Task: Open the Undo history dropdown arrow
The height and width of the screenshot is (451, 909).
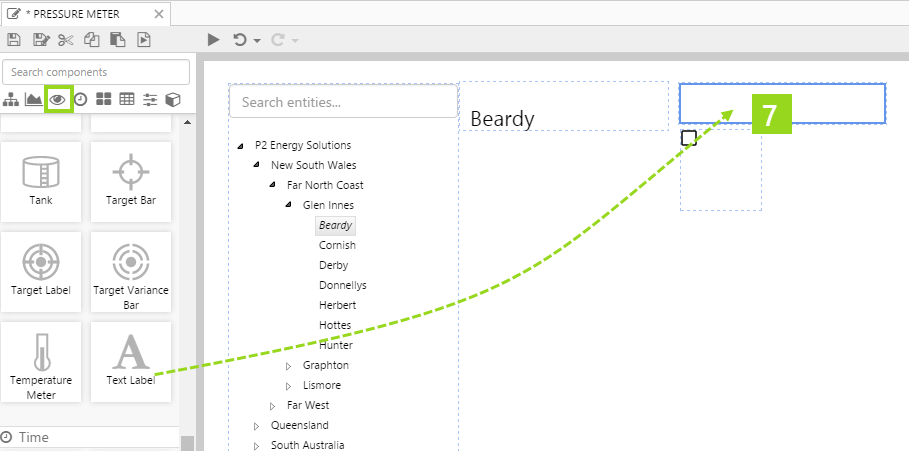Action: (x=257, y=41)
